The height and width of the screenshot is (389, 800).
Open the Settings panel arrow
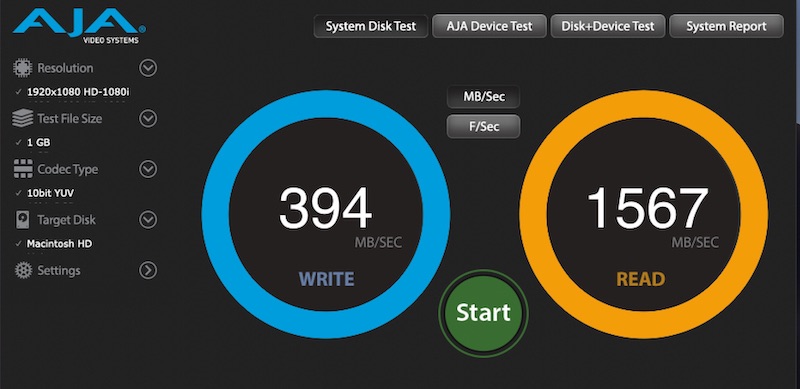tap(148, 270)
